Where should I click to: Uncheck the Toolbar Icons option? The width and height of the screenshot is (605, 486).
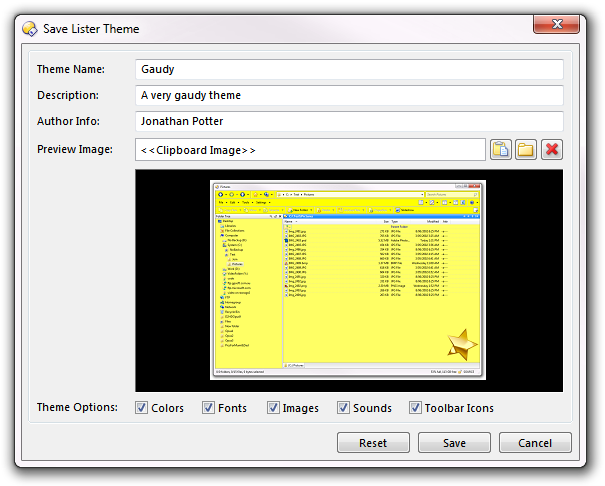point(415,408)
